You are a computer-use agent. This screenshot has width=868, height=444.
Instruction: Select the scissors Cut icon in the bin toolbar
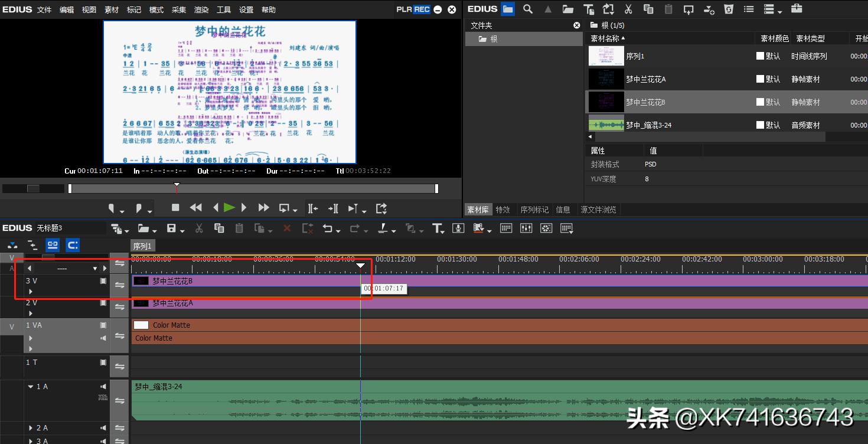tap(629, 9)
